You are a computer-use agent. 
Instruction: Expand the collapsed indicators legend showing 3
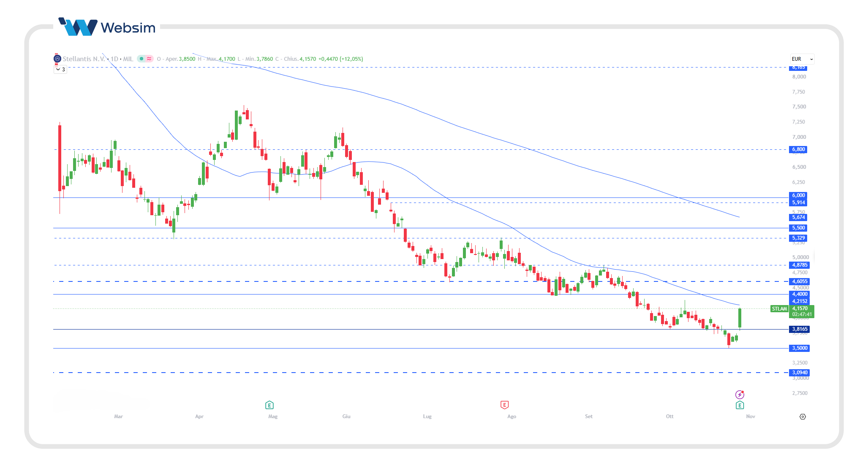60,70
